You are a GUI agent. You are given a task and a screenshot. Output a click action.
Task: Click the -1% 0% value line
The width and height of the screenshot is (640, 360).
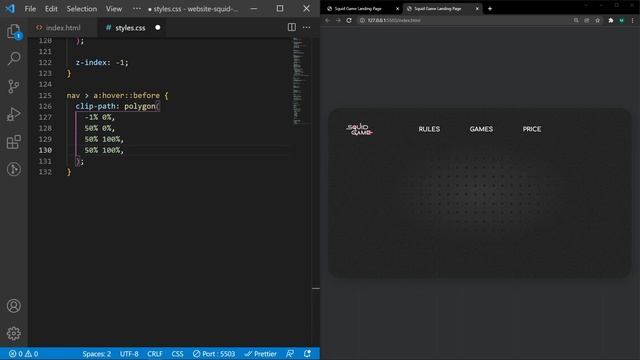100,117
